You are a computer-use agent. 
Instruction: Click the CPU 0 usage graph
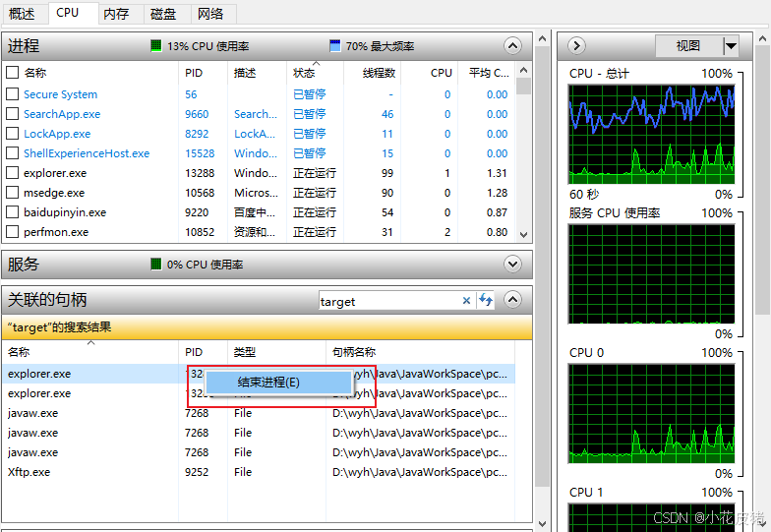(651, 413)
